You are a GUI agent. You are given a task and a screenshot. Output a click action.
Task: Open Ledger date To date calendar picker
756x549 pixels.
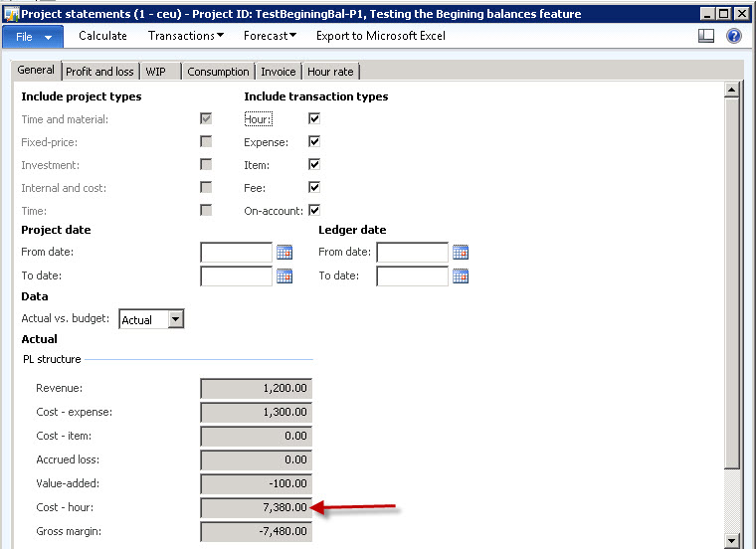(x=461, y=276)
